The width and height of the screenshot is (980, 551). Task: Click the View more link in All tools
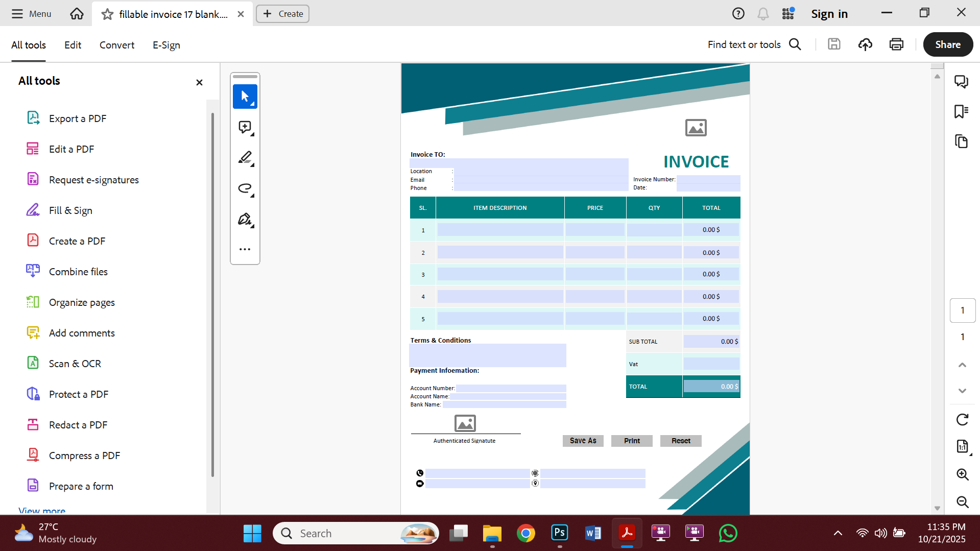(41, 510)
